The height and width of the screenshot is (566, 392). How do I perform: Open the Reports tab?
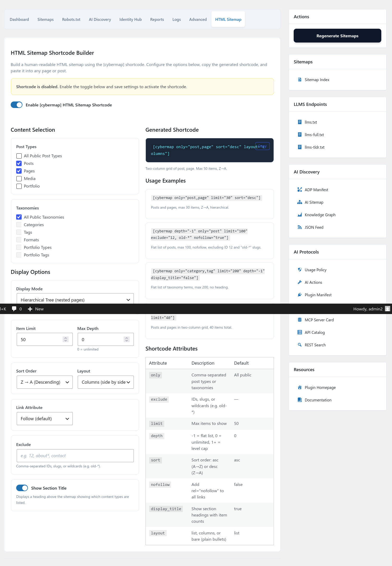point(157,20)
